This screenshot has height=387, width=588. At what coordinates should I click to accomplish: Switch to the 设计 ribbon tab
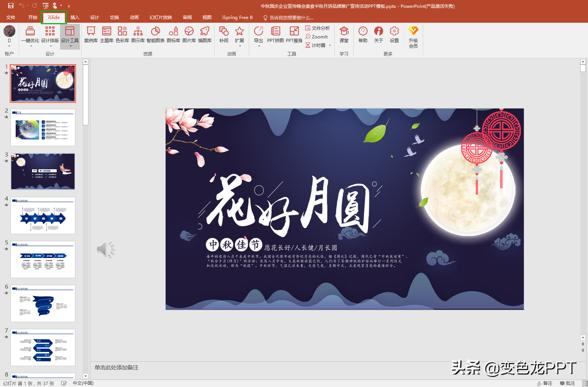coord(95,18)
